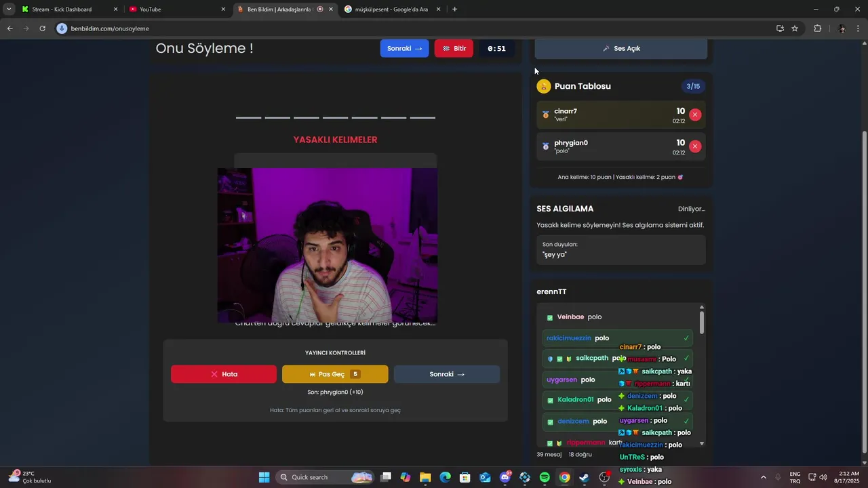Open File Explorer from the taskbar

pos(425,477)
